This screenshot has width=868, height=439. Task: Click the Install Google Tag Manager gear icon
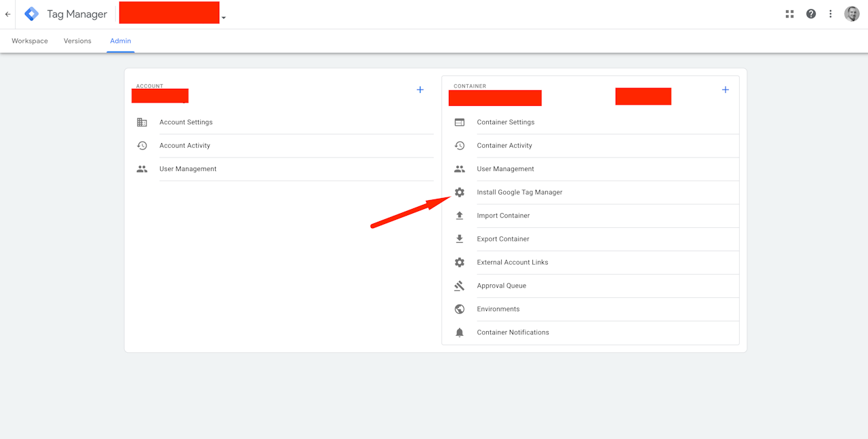click(459, 192)
